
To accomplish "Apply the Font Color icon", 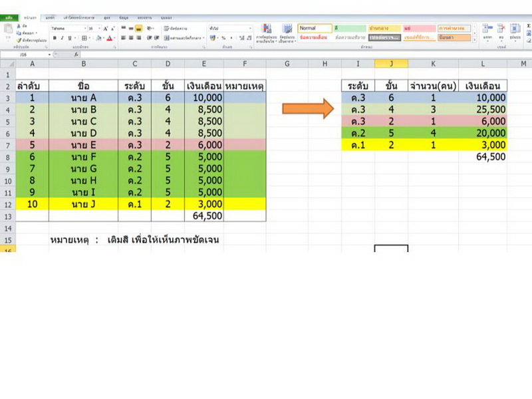I will click(109, 37).
